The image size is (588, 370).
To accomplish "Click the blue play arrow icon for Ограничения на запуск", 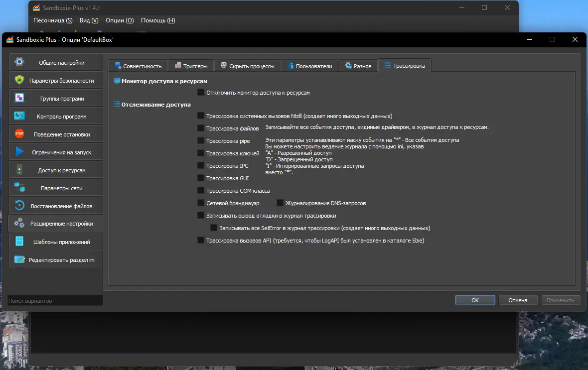I will coord(19,151).
